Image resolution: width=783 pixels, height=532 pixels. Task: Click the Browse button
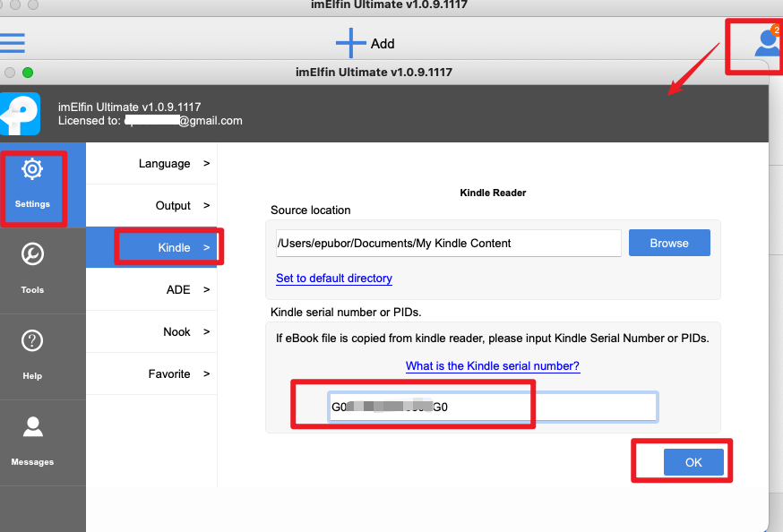click(x=669, y=243)
